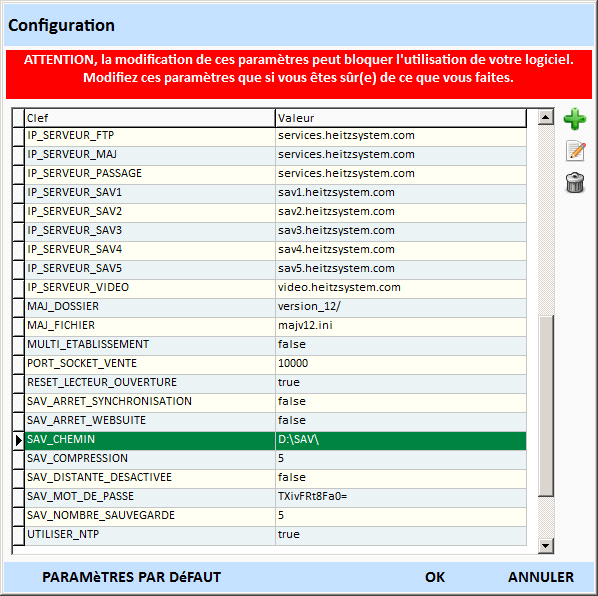This screenshot has width=598, height=596.
Task: Click the green plus add parameter icon
Action: tap(575, 119)
